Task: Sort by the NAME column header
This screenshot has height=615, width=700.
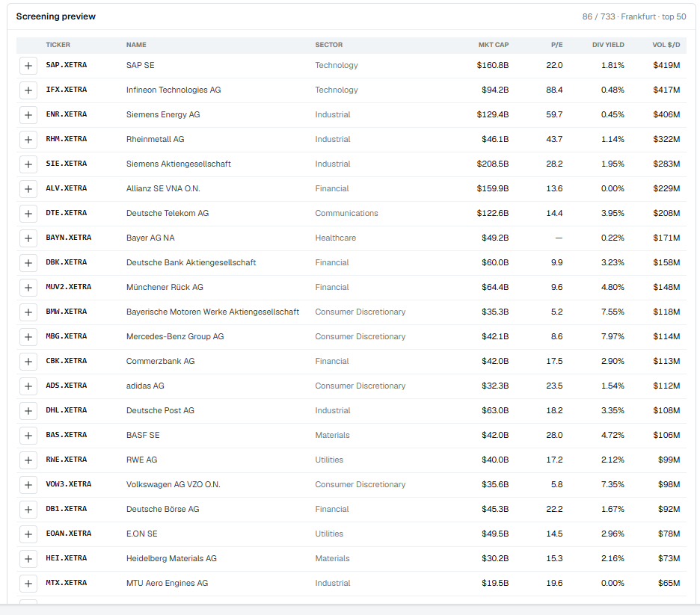Action: pos(136,45)
